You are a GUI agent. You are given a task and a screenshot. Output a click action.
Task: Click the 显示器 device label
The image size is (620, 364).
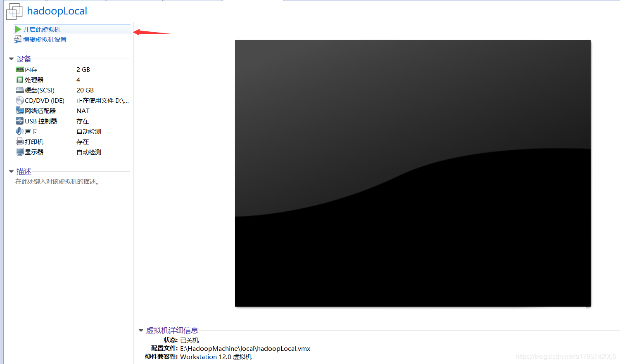(x=34, y=152)
